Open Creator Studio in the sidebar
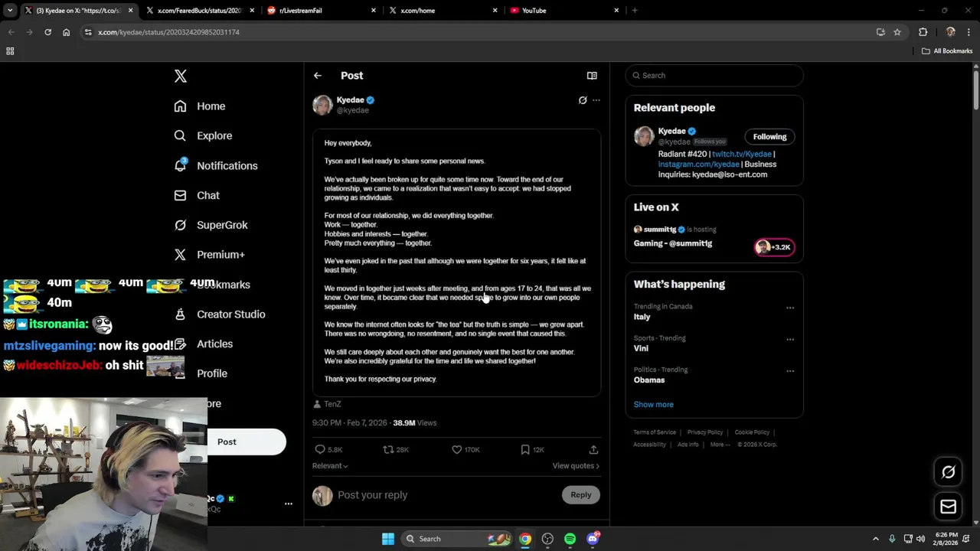Screen dimensions: 980x551 coord(220,314)
